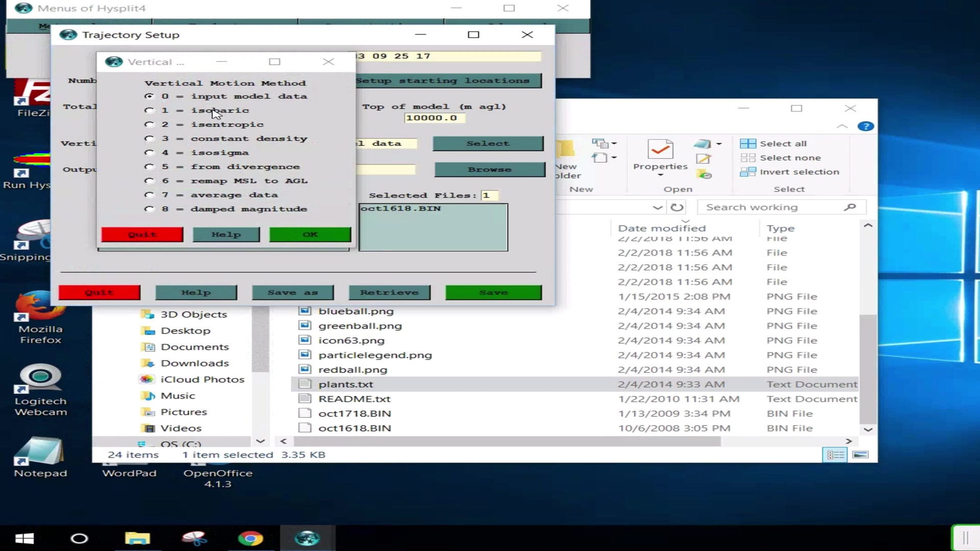Open the Properties icon in ribbon

pyautogui.click(x=660, y=151)
